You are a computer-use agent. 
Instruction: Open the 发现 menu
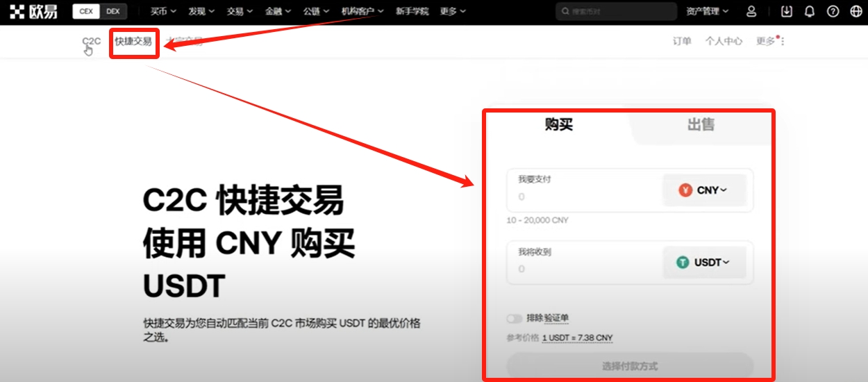201,11
